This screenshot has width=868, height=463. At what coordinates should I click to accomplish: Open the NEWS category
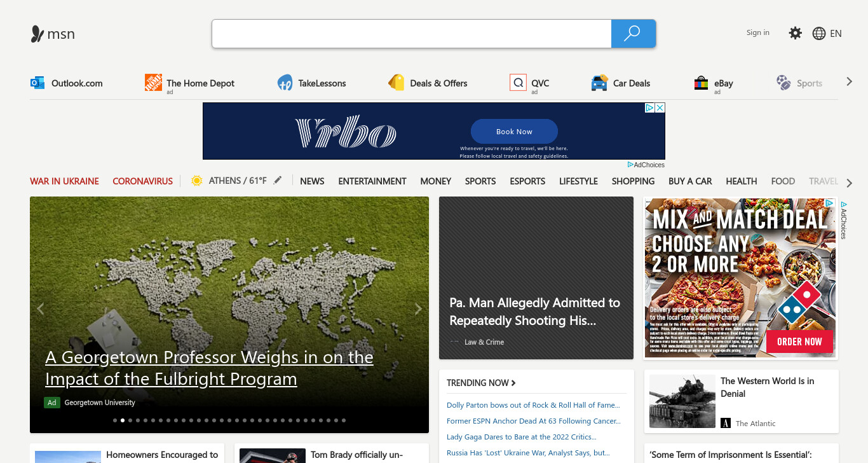pyautogui.click(x=312, y=181)
